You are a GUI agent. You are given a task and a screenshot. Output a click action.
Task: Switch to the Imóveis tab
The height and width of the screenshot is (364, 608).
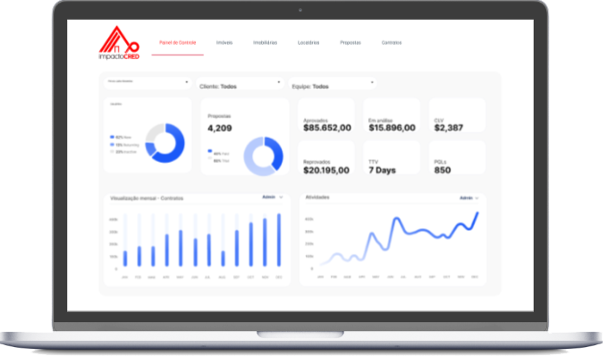click(225, 43)
